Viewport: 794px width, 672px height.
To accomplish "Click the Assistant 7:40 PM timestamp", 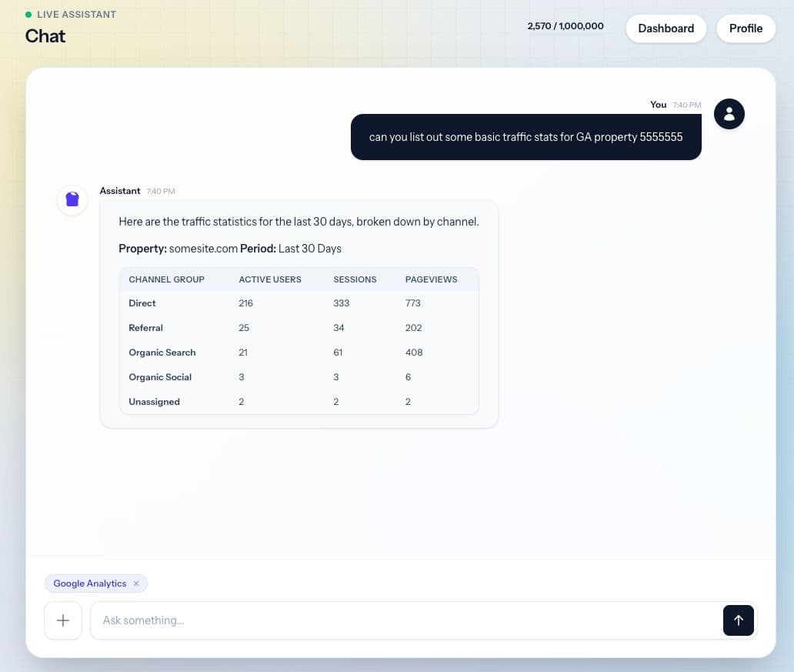I will tap(161, 191).
